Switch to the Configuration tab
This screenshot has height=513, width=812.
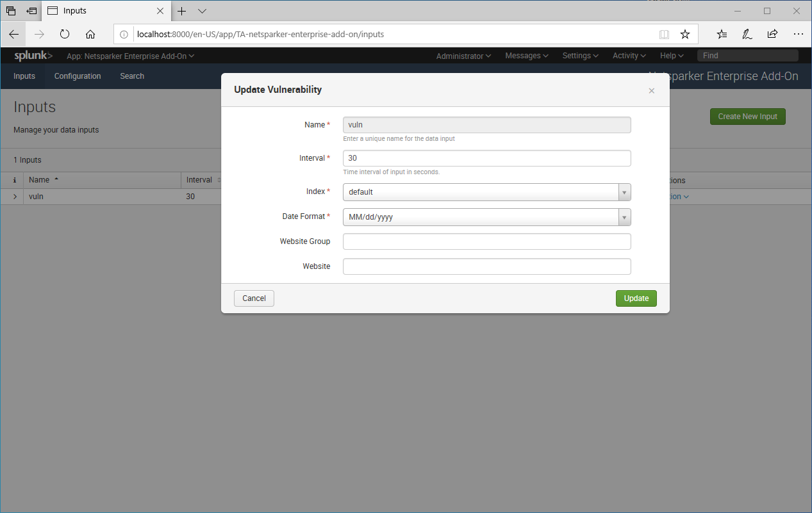pyautogui.click(x=77, y=76)
